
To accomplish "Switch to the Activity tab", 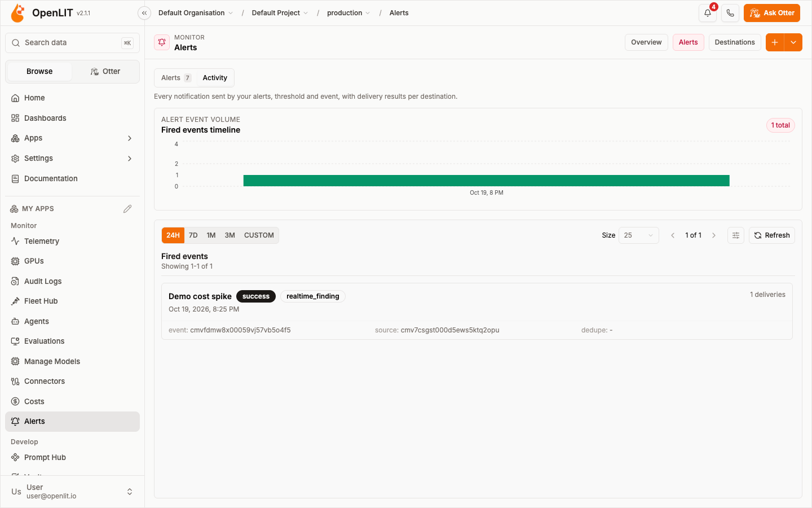I will (x=215, y=78).
